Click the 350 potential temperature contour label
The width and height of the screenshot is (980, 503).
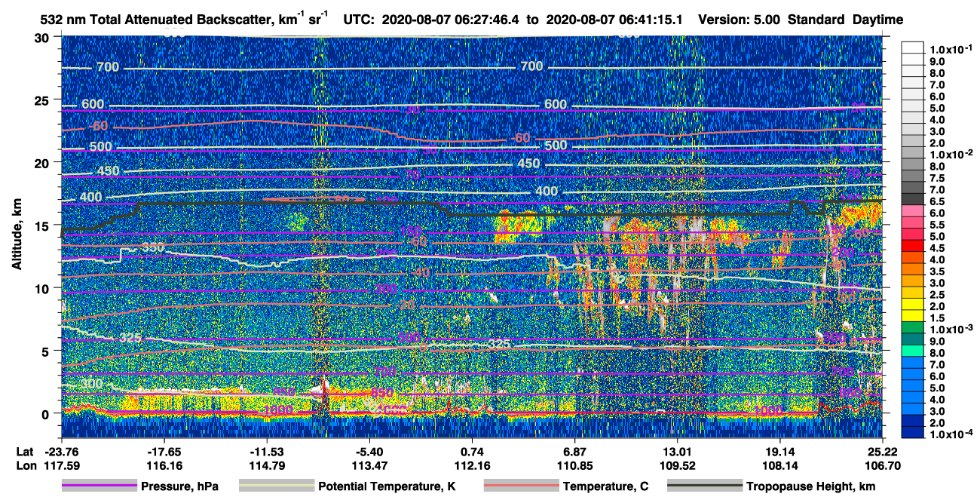pyautogui.click(x=153, y=247)
